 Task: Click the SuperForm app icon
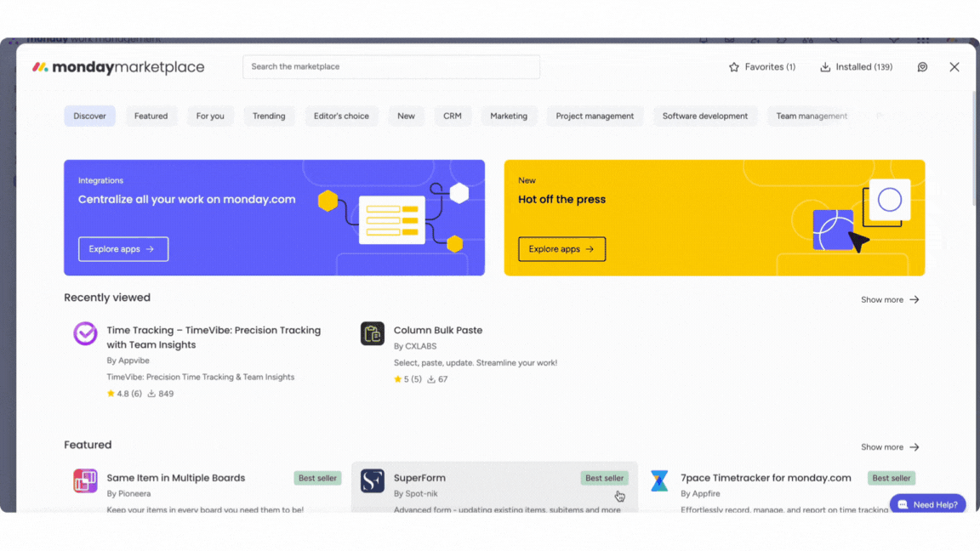pyautogui.click(x=373, y=481)
